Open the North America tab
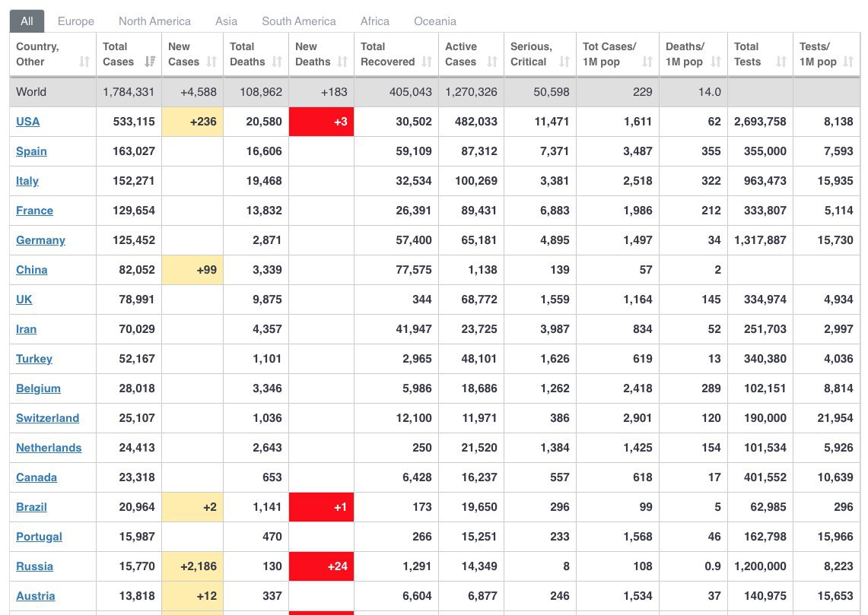868x615 pixels. click(x=154, y=21)
